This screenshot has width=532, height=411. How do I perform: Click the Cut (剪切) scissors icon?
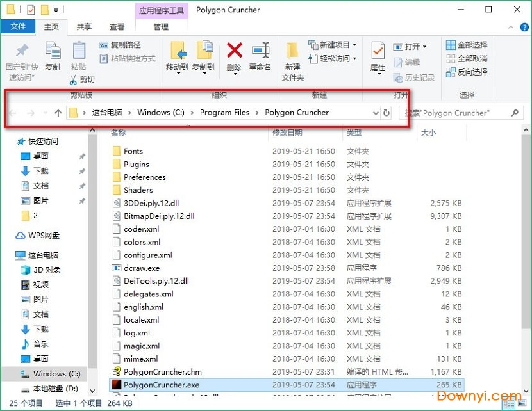74,79
